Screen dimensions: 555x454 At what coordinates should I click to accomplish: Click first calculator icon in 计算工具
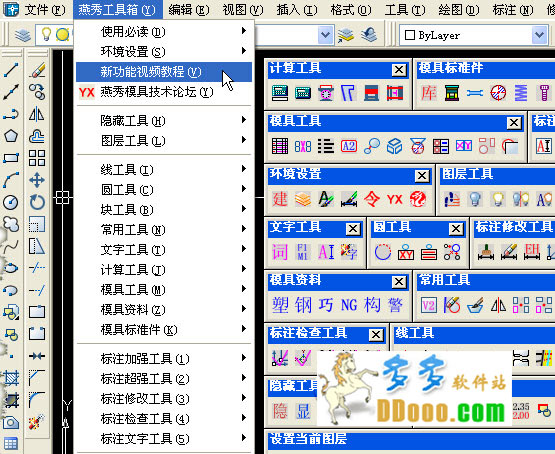click(280, 93)
